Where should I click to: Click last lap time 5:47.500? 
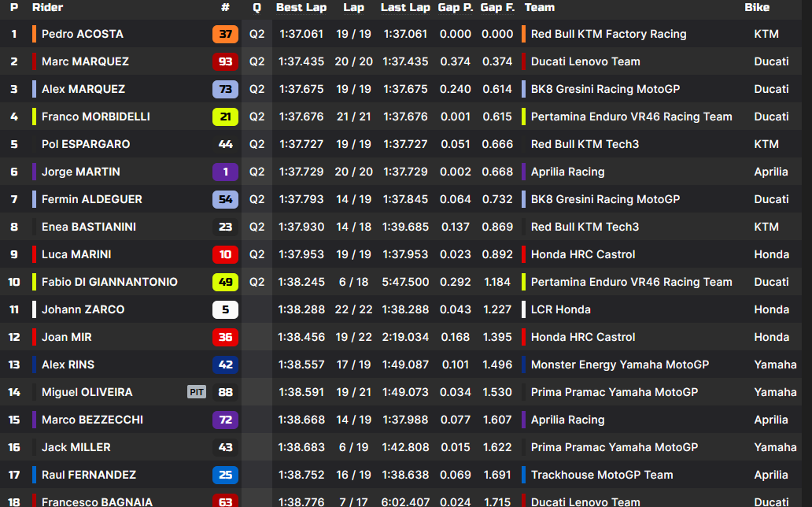tap(405, 282)
